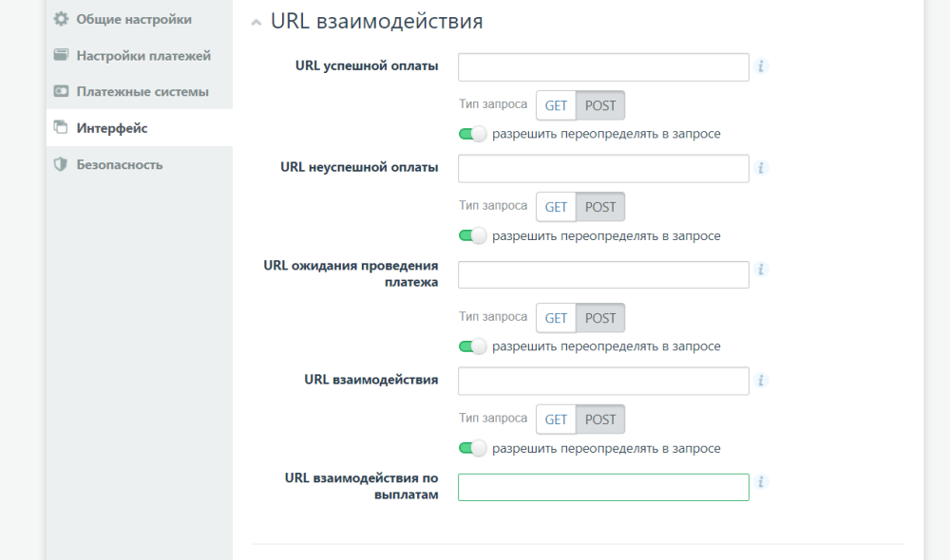Click info icon next to URL неуспешной оплаты
950x560 pixels.
coord(762,168)
